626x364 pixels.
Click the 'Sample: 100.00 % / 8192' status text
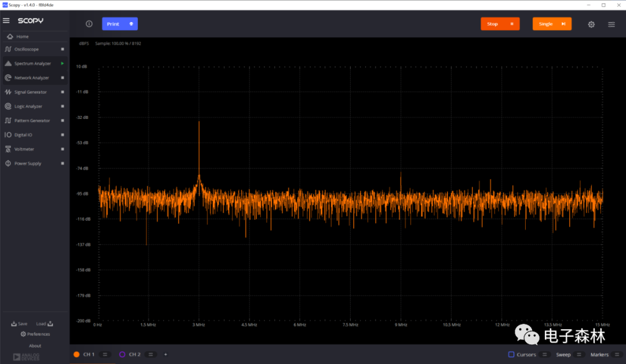[x=118, y=43]
